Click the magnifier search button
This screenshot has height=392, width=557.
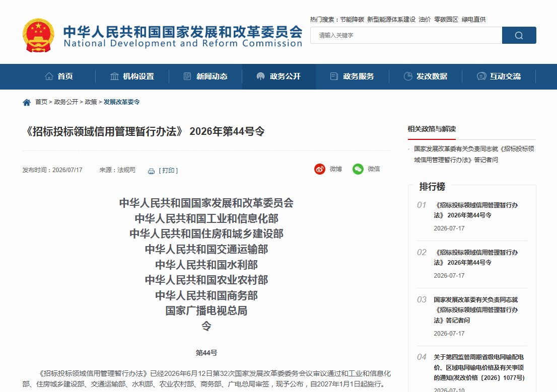[x=519, y=35]
